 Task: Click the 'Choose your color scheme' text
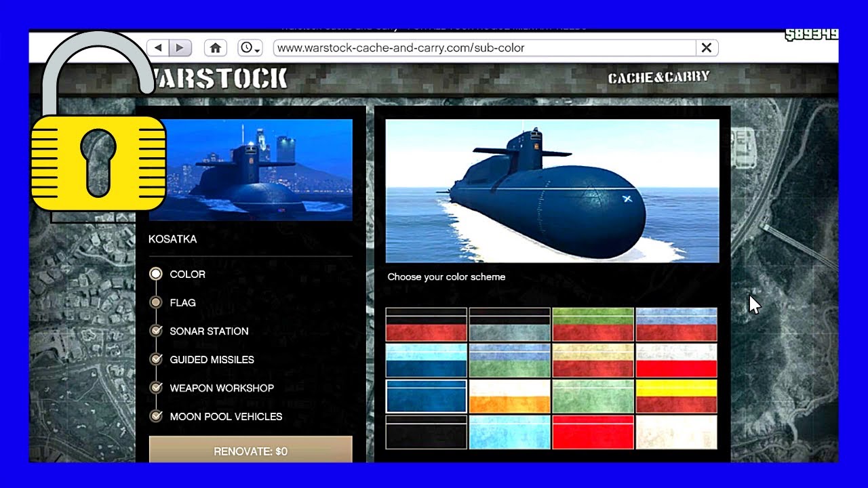pos(446,277)
